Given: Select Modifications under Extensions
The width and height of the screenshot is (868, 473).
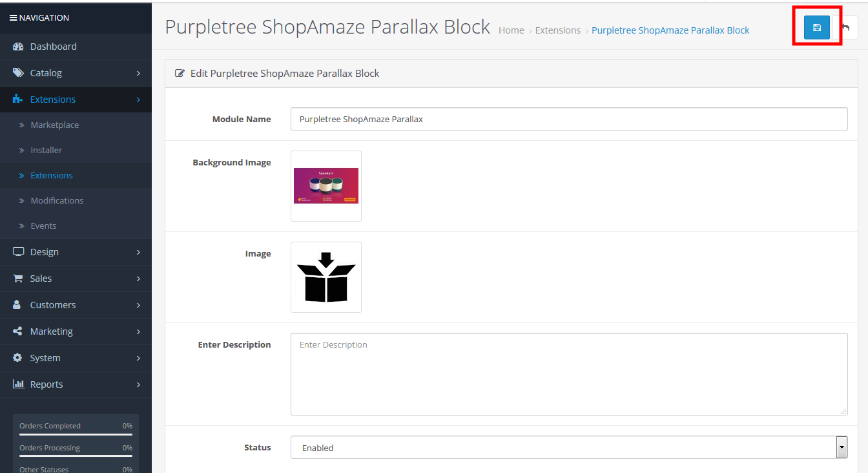Looking at the screenshot, I should pos(76,200).
